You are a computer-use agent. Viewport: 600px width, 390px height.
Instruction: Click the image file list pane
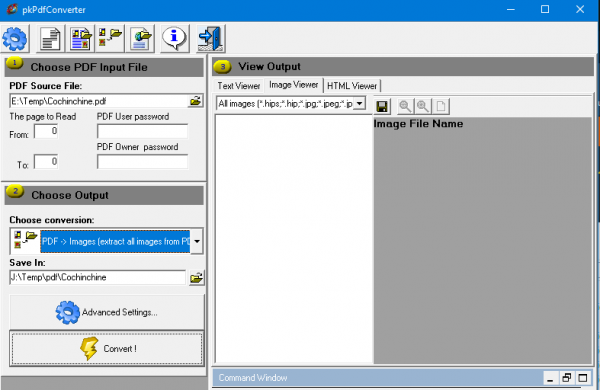tap(294, 238)
